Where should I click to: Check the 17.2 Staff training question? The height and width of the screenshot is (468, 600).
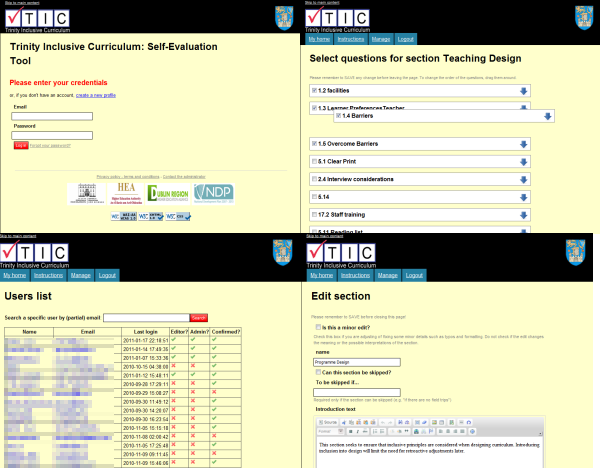coord(314,215)
